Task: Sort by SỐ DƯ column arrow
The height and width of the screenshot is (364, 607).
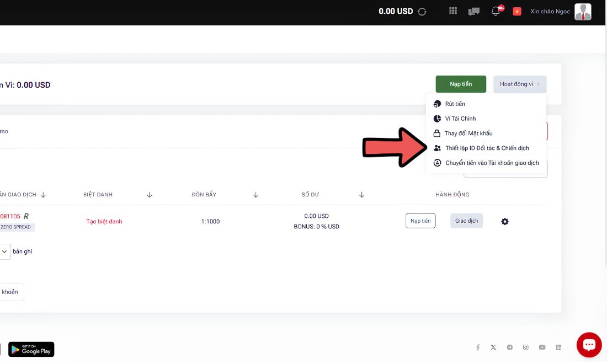Action: 361,195
